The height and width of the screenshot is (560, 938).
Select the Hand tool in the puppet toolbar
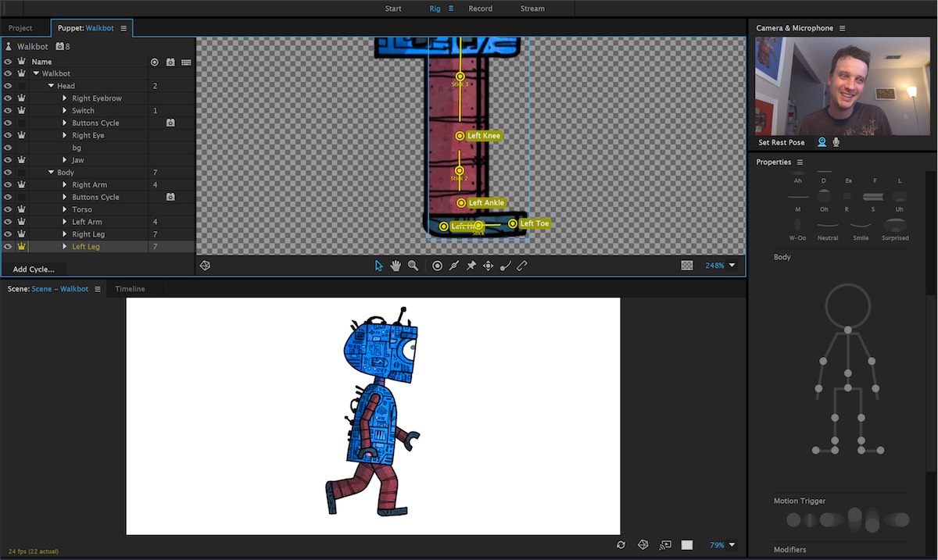pyautogui.click(x=396, y=266)
